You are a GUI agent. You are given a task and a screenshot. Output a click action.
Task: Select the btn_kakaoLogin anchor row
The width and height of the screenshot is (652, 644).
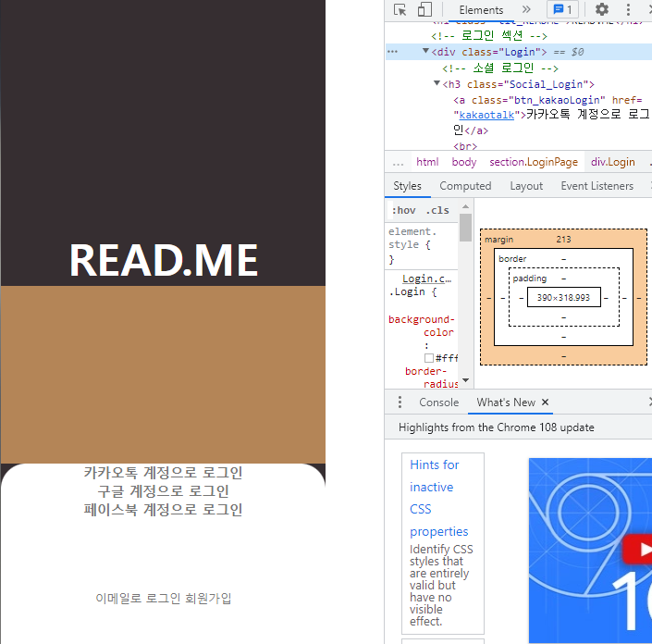(x=551, y=116)
